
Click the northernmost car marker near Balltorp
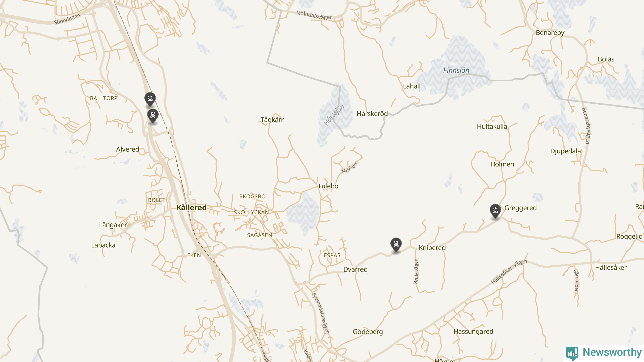(x=150, y=99)
